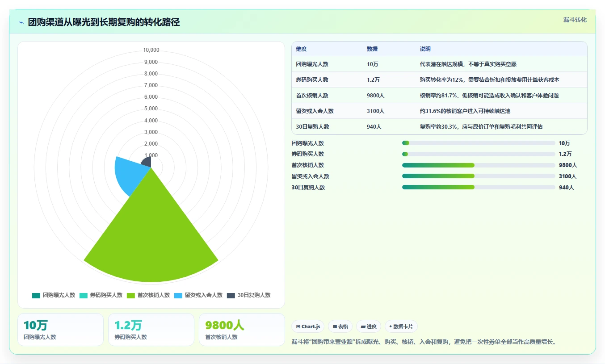This screenshot has width=605, height=364.
Task: Select table cell 团购曝光人数
Action: point(312,64)
